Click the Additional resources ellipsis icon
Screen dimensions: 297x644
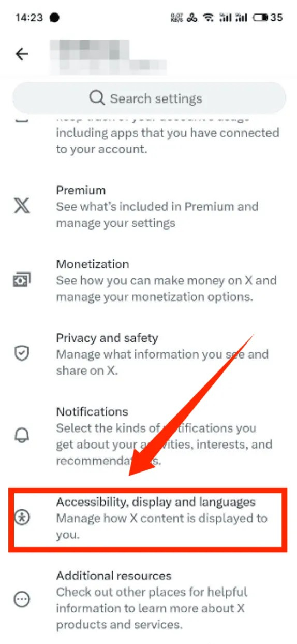click(22, 600)
